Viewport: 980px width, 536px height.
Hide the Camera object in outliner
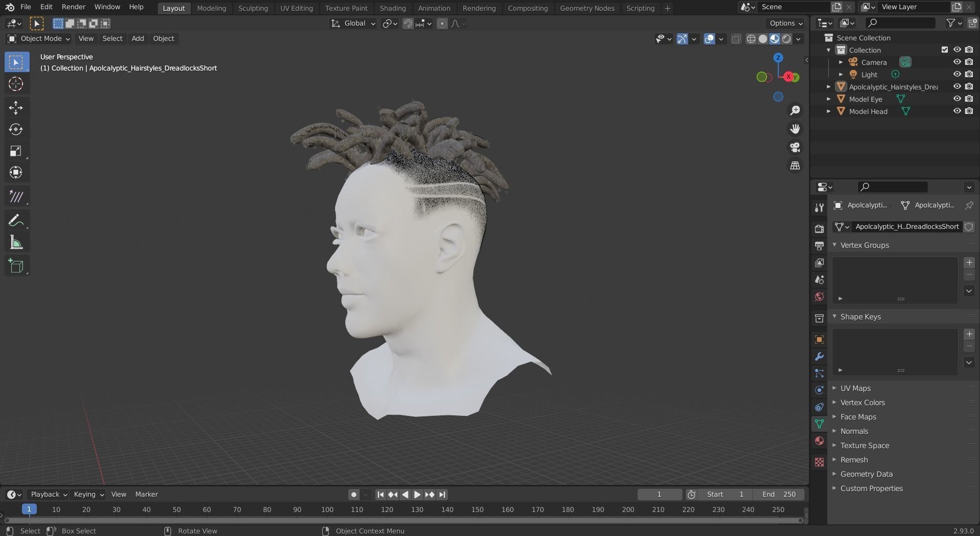957,62
